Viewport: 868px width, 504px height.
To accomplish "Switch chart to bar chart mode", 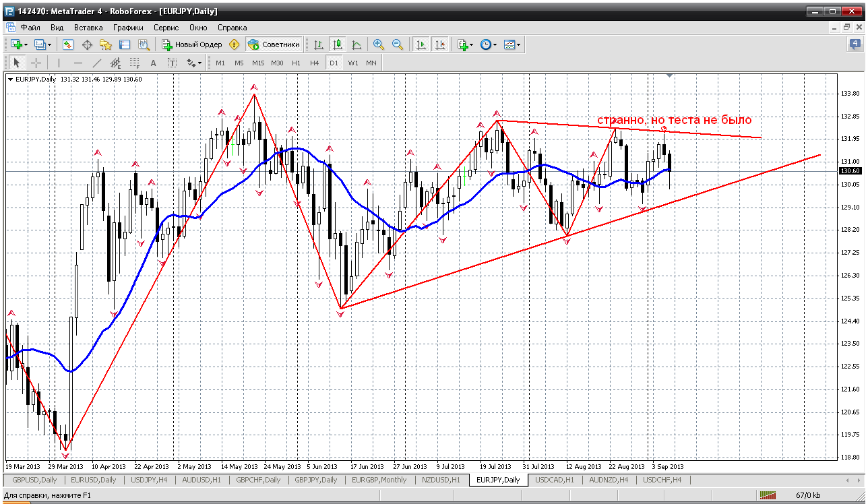I will 319,44.
